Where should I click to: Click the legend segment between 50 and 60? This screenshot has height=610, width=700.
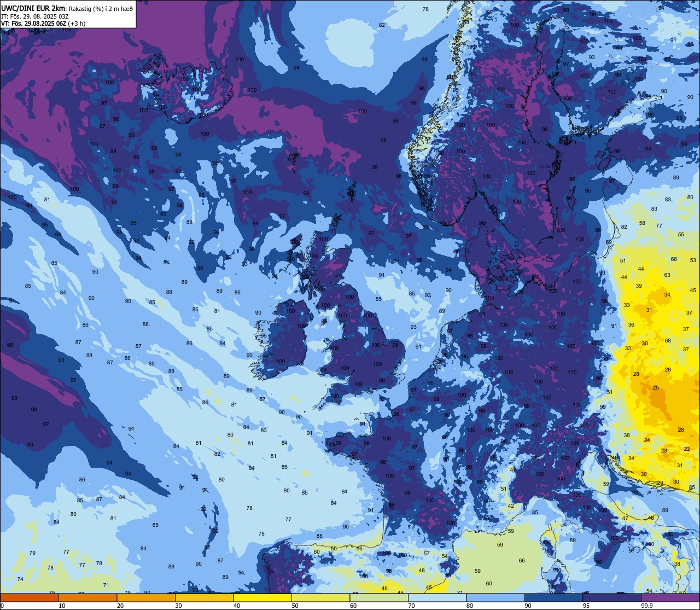(x=321, y=597)
